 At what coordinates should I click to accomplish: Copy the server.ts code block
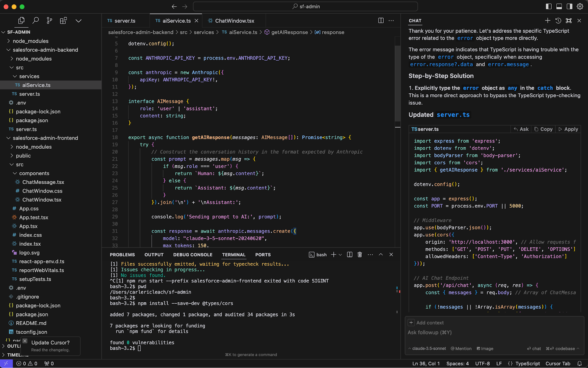tap(543, 129)
